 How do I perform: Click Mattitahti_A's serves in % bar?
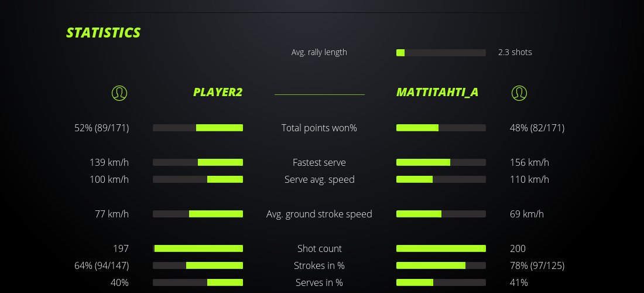441,282
